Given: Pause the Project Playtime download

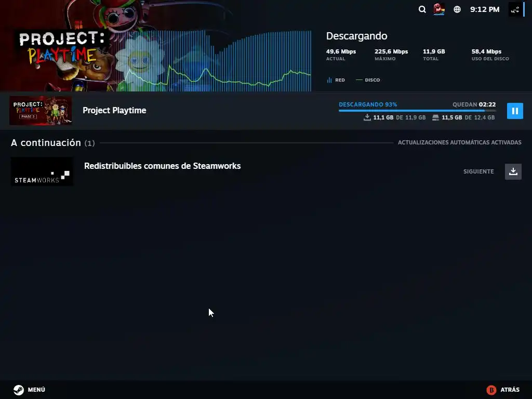Looking at the screenshot, I should click(515, 111).
